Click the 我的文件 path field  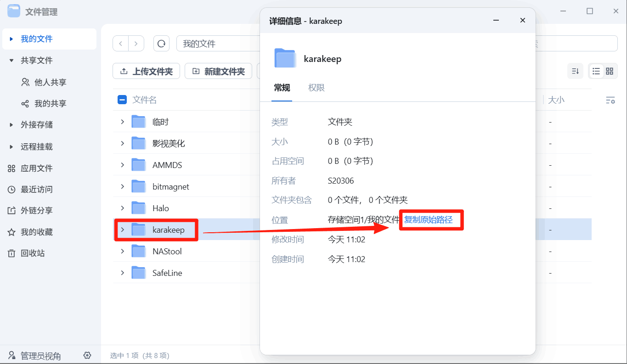coord(216,44)
